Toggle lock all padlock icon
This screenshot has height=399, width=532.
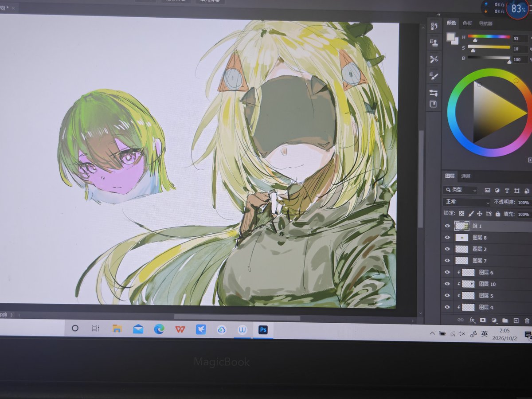click(498, 214)
